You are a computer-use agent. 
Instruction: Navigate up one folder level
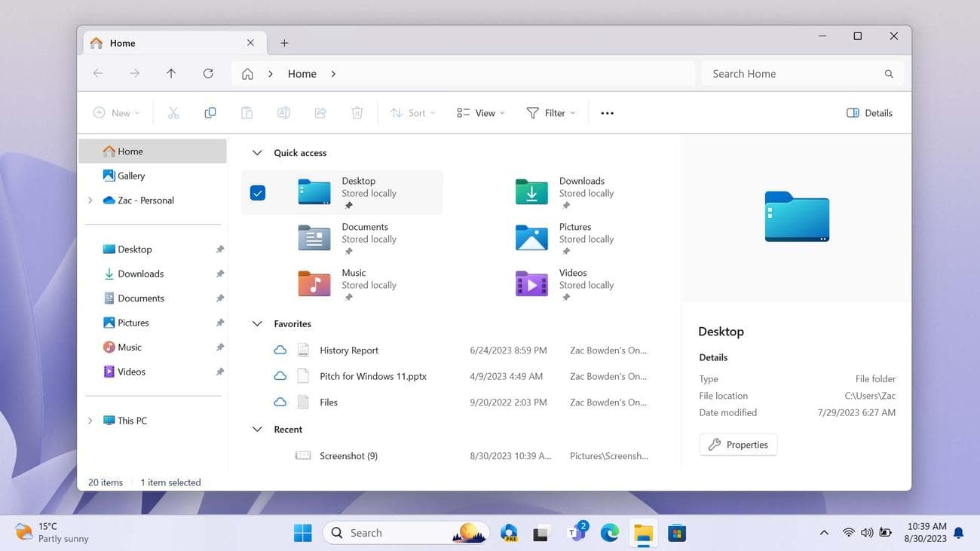point(171,73)
